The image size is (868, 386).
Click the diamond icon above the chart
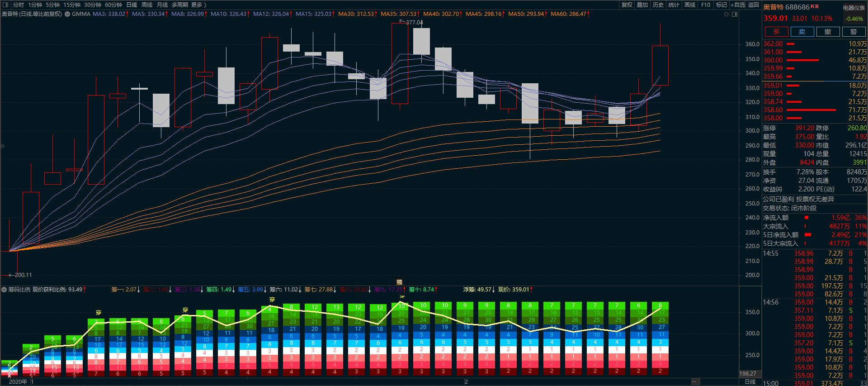click(x=726, y=14)
